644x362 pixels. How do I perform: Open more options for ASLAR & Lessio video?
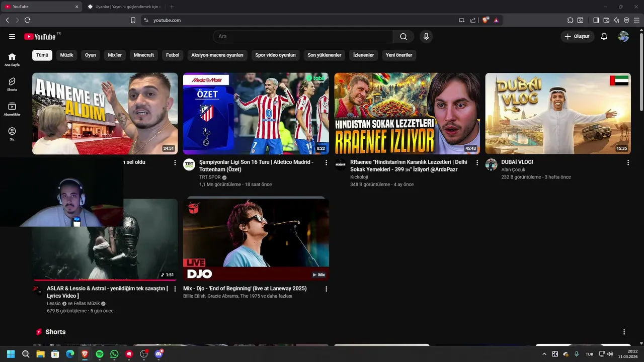coord(175,289)
